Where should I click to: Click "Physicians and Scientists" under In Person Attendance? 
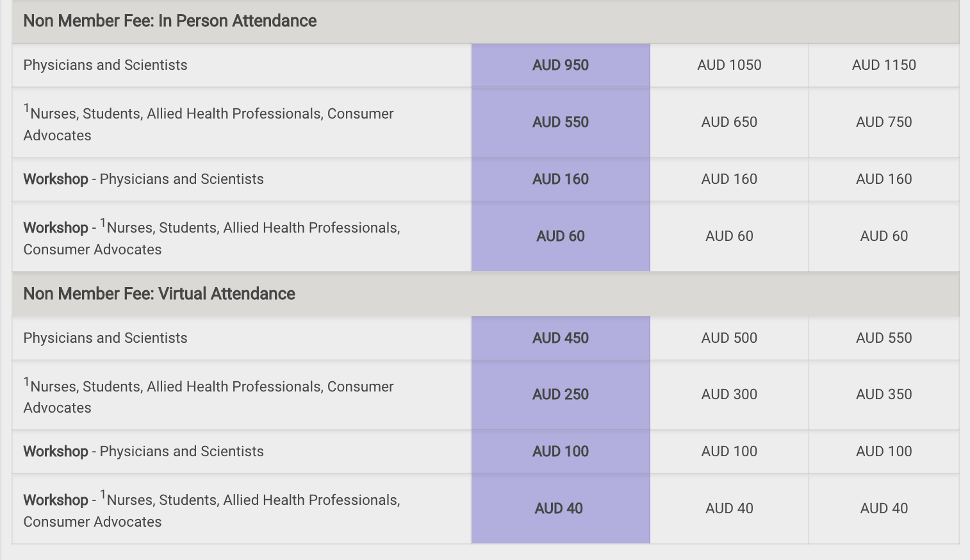(x=105, y=65)
